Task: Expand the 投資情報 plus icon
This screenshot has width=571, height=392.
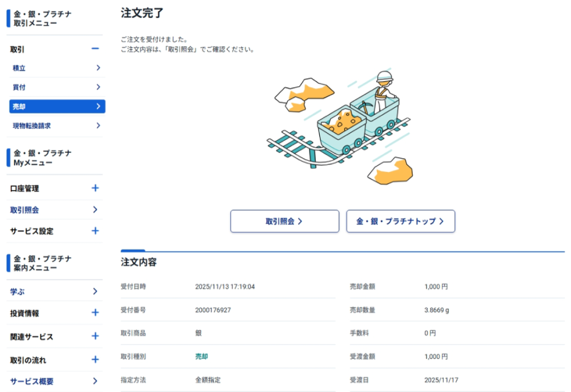Action: (95, 313)
